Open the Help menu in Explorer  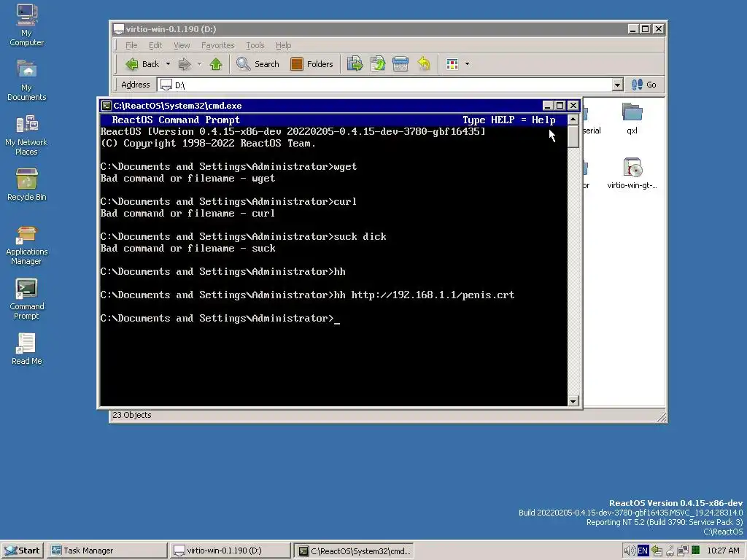click(x=284, y=45)
